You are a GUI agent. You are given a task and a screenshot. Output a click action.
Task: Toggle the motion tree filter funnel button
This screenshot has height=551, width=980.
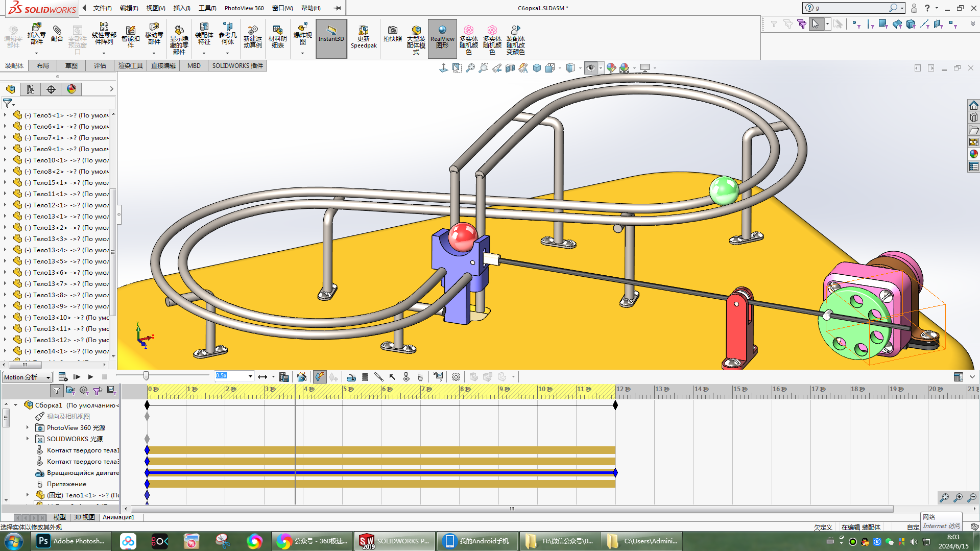tap(57, 391)
